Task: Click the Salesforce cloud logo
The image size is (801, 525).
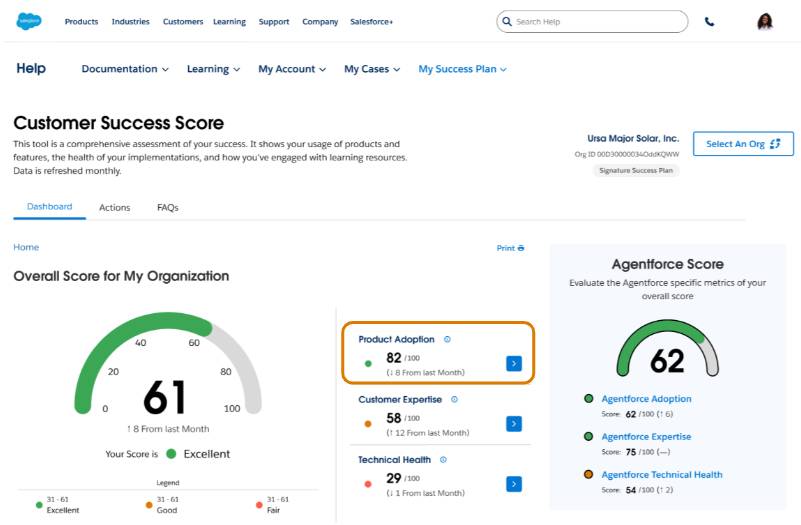Action: pyautogui.click(x=29, y=21)
